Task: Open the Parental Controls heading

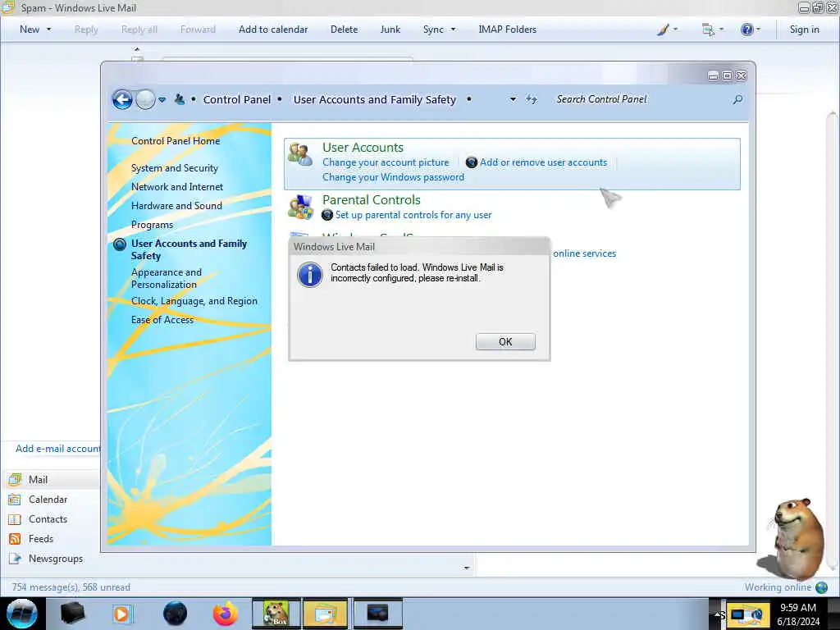Action: (x=372, y=200)
